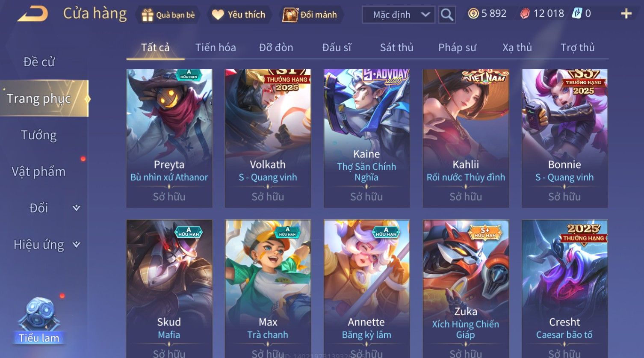Click the gold coin balance icon
Screen dimensions: 644x358
(x=473, y=14)
